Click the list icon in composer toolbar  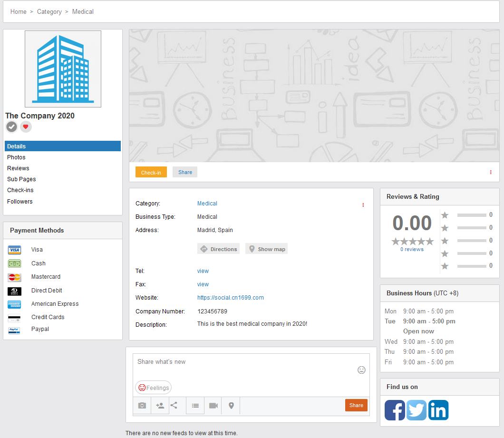195,406
